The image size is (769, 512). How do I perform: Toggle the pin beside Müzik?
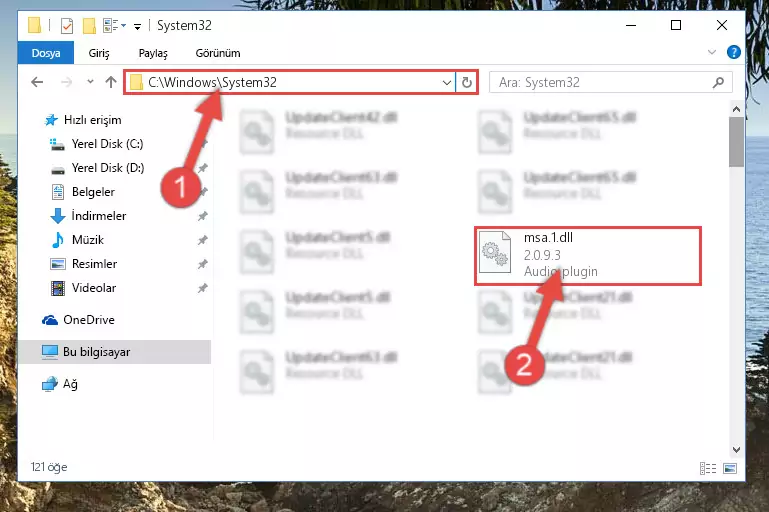click(x=203, y=240)
